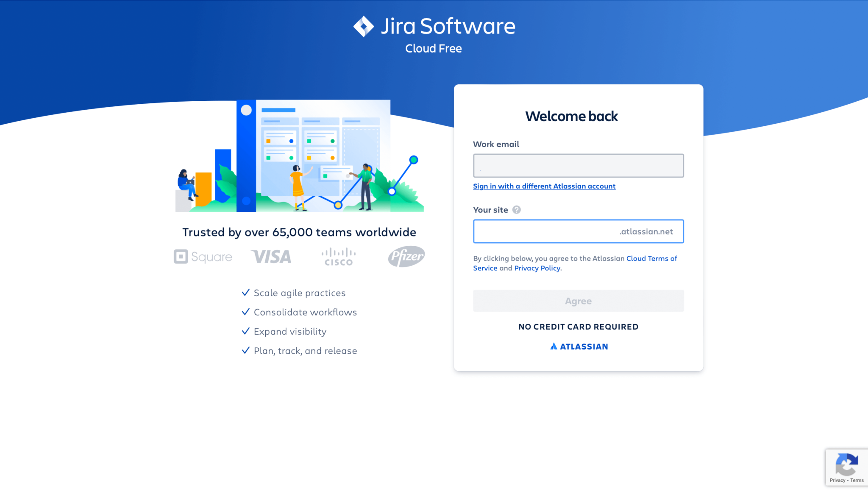This screenshot has width=868, height=494.
Task: Click the checkmark beside Consolidate workflows
Action: 245,312
